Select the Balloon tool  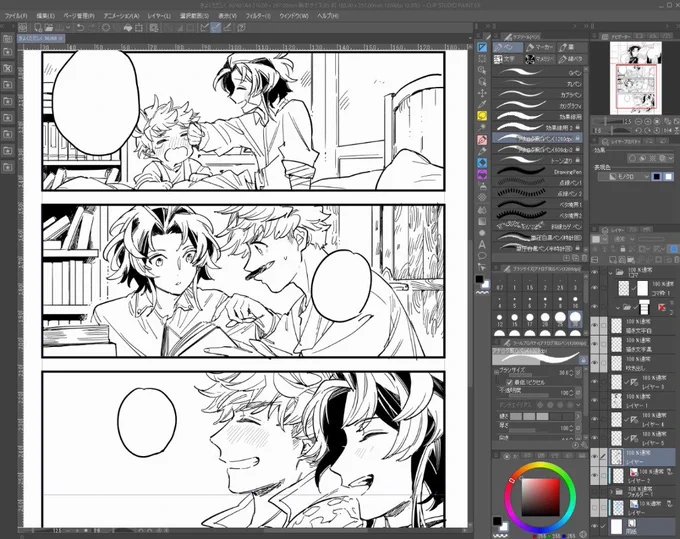pyautogui.click(x=482, y=255)
